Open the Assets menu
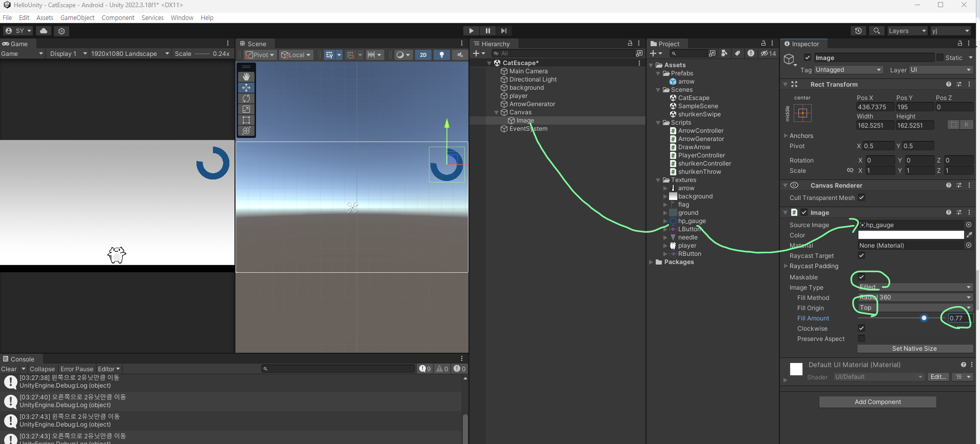The height and width of the screenshot is (444, 980). [45, 17]
